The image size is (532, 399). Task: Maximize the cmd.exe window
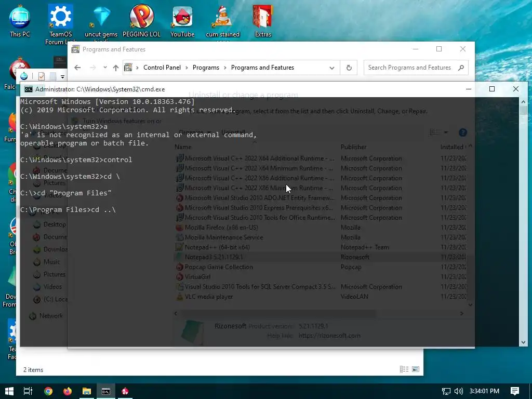coord(492,89)
